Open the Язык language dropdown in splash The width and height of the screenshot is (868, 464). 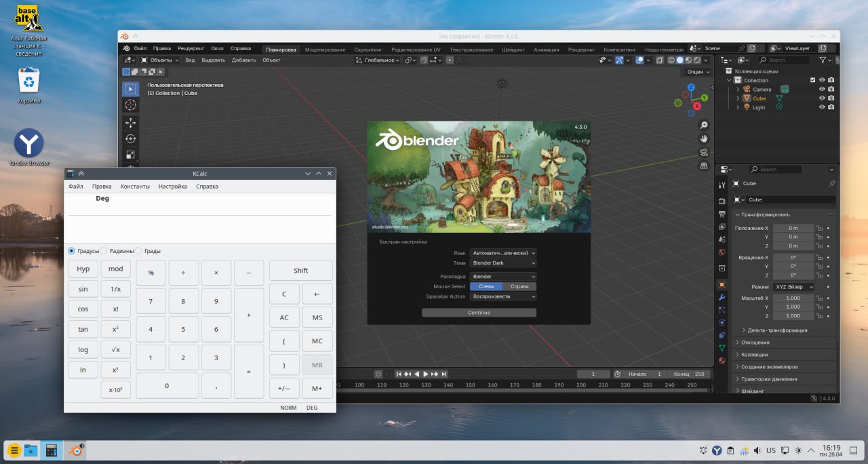502,252
